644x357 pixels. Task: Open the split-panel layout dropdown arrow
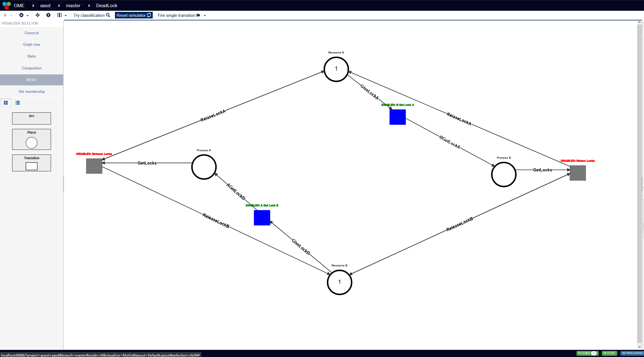click(65, 15)
